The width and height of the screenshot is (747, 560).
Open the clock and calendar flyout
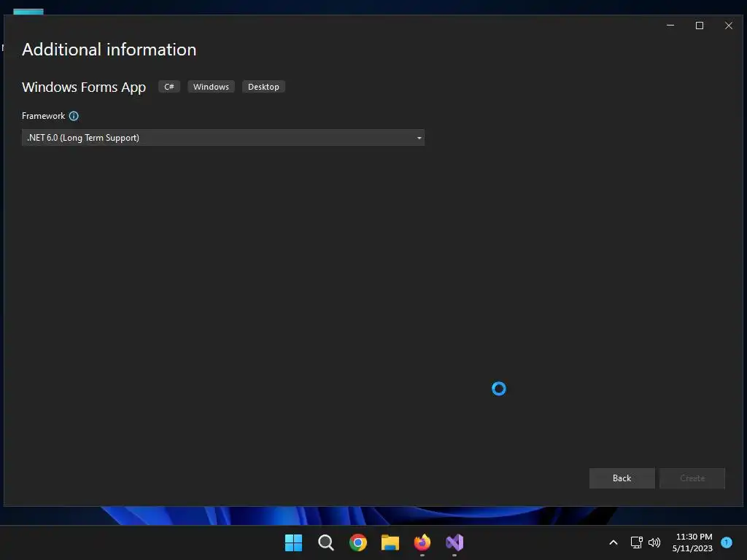coord(692,542)
